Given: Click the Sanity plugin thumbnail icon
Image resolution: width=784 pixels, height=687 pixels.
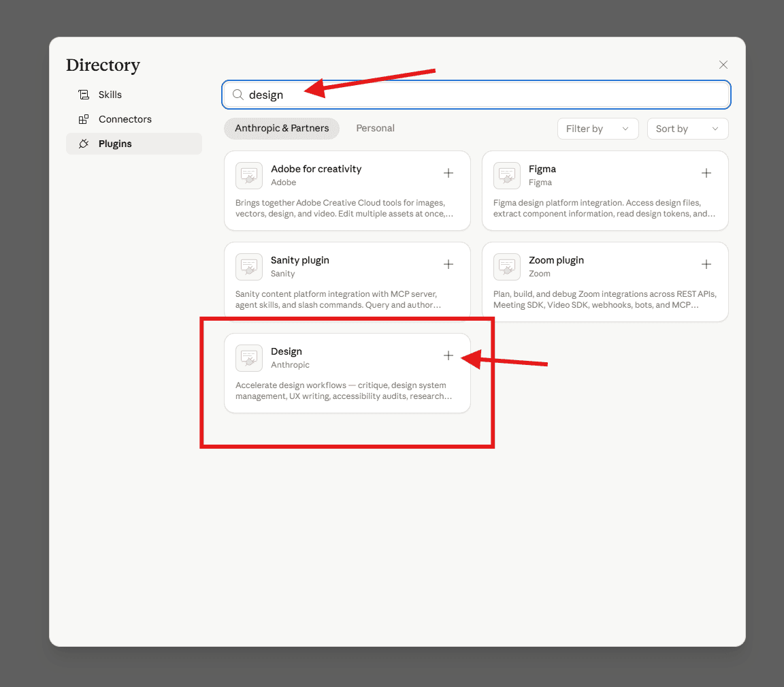Looking at the screenshot, I should [x=249, y=267].
